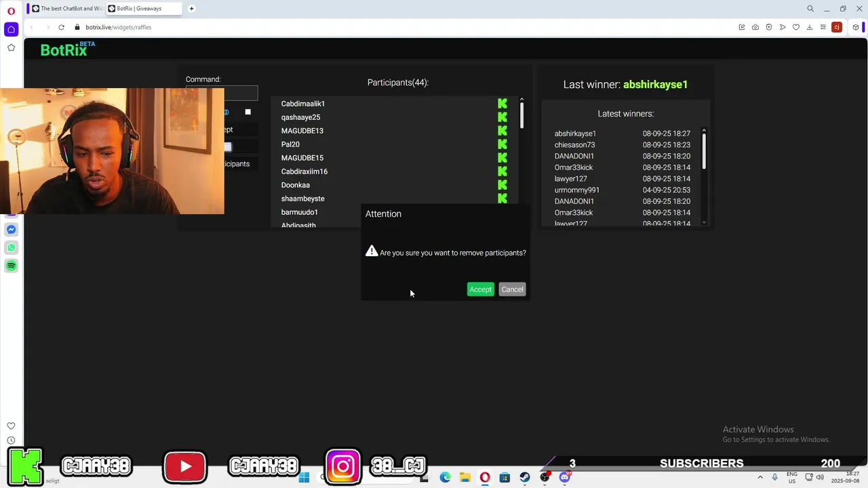Open Spotify in the Opera sidebar

point(11,266)
